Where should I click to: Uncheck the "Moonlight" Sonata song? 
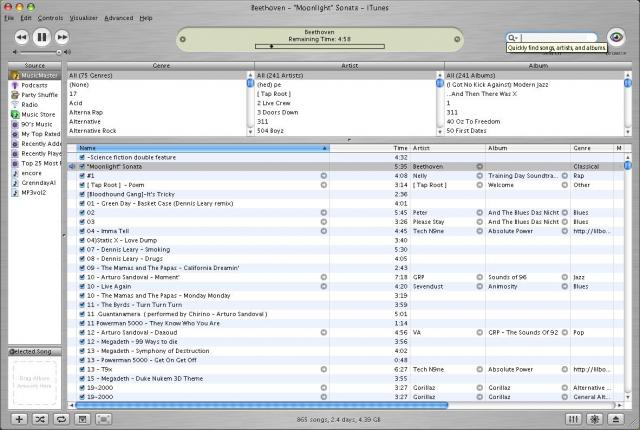click(82, 166)
